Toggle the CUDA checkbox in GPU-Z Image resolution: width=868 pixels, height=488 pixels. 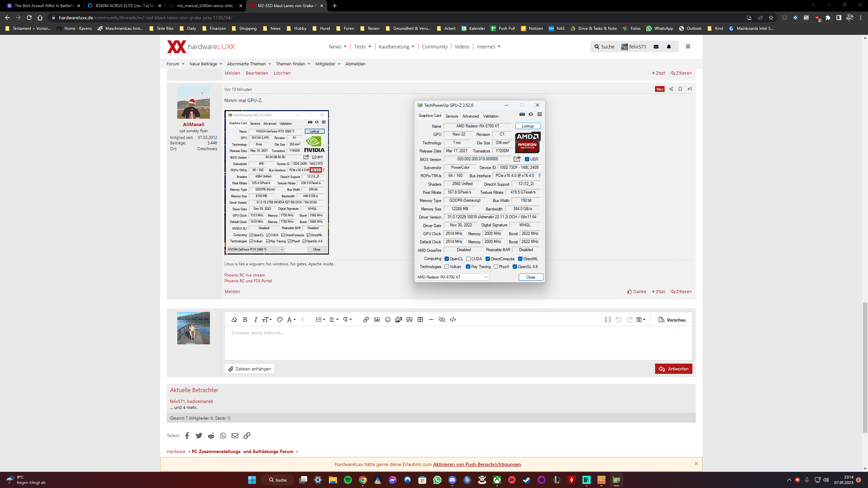coord(468,259)
